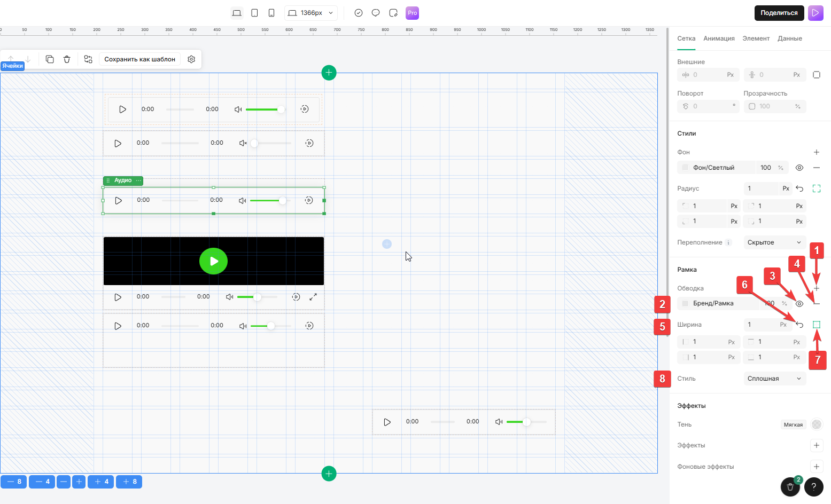Click the duplicate element icon

[50, 59]
